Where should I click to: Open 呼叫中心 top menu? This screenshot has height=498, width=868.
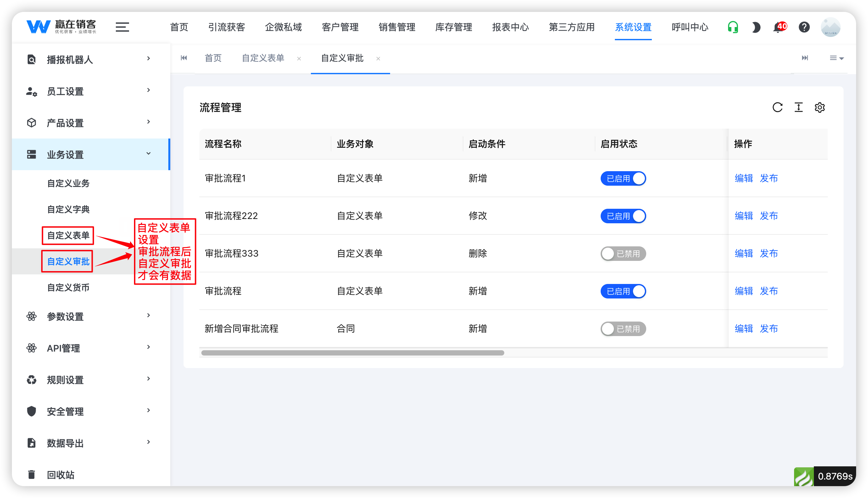(x=690, y=27)
